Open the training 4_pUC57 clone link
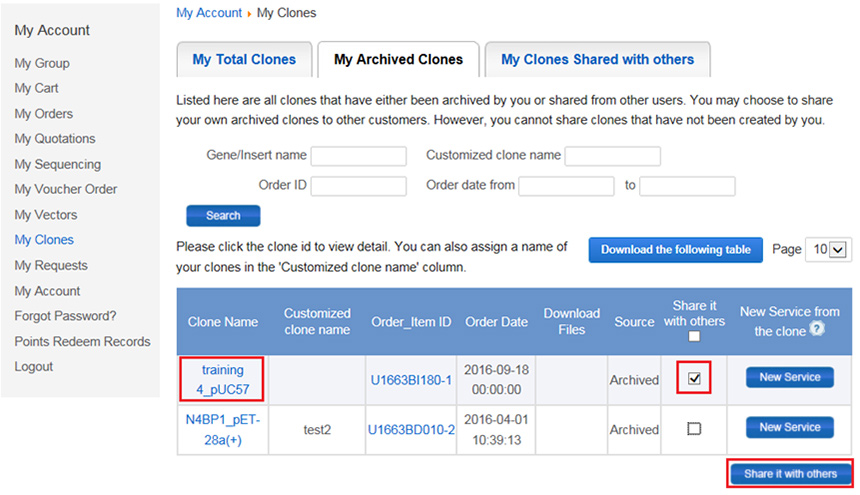 tap(222, 380)
